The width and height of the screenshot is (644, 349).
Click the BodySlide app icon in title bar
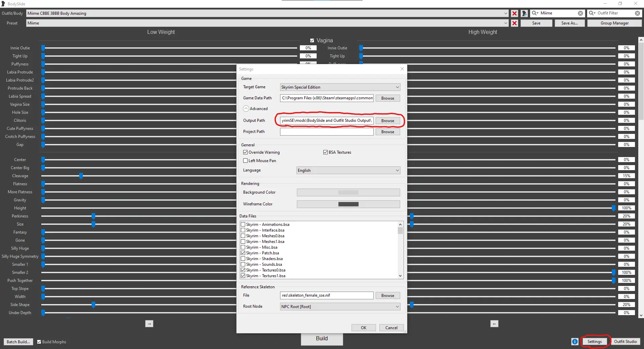3,4
